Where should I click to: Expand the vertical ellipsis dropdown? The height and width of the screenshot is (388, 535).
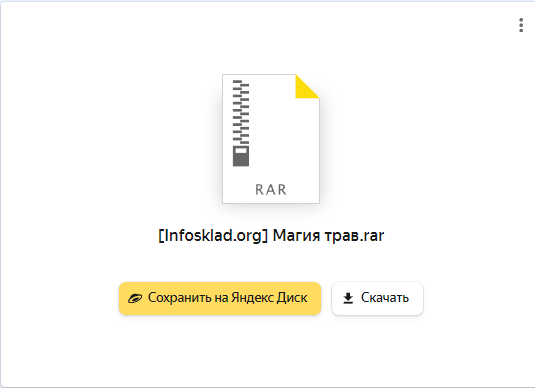coord(521,25)
